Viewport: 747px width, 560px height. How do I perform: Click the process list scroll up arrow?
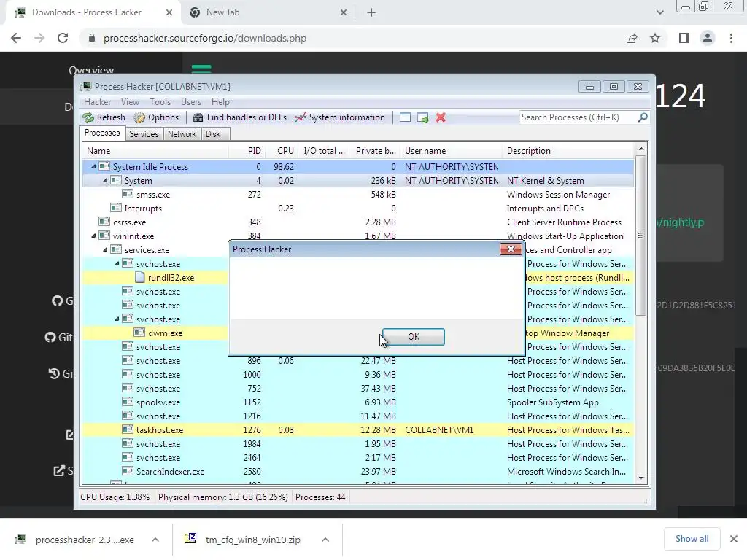point(641,149)
